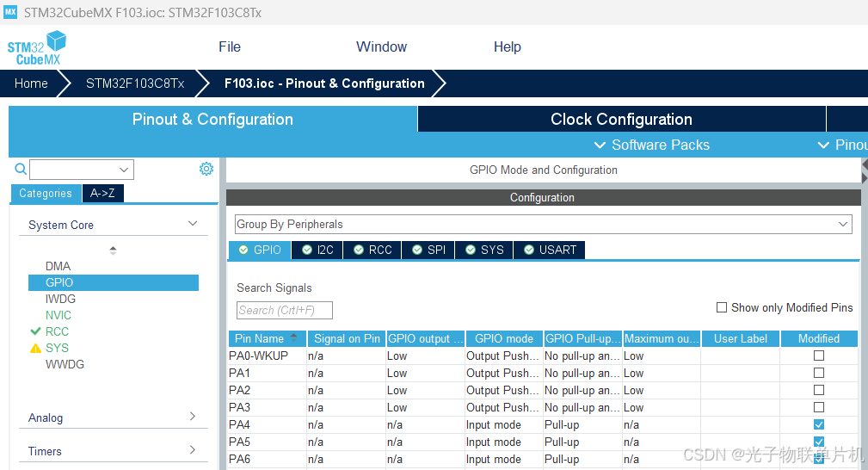868x470 pixels.
Task: Click No pull-up cell in PA3 row
Action: (583, 407)
